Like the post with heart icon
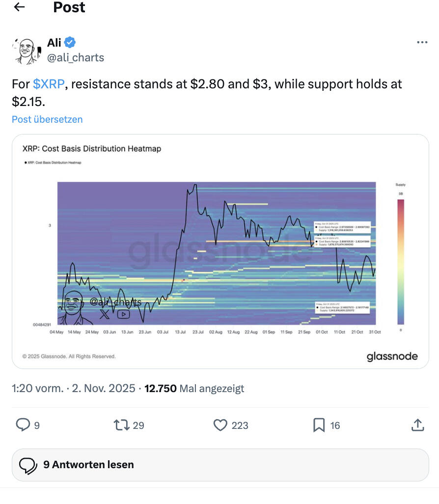 point(220,425)
